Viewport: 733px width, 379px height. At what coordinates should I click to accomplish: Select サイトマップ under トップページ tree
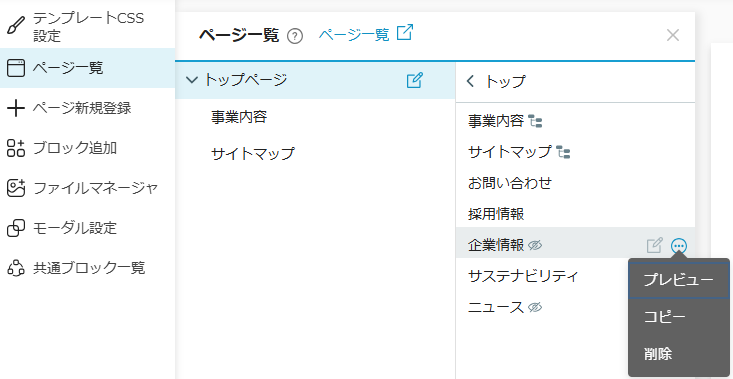point(253,153)
